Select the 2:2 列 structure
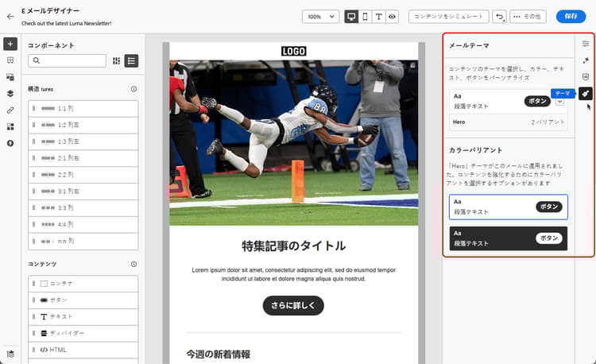 83,175
